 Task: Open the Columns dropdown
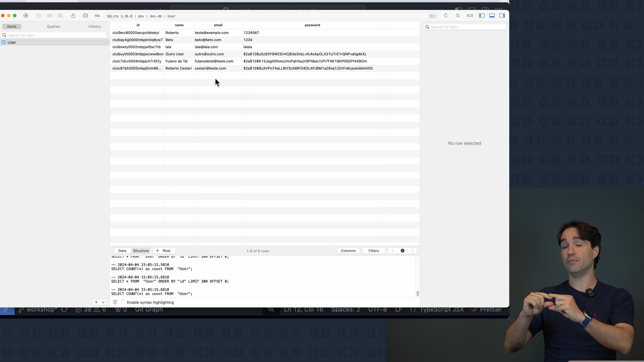pos(348,251)
